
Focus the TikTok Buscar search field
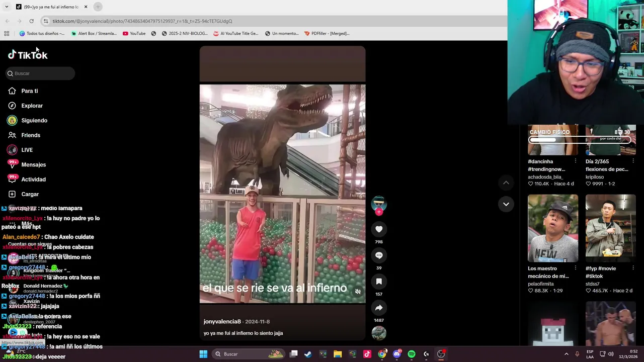40,73
